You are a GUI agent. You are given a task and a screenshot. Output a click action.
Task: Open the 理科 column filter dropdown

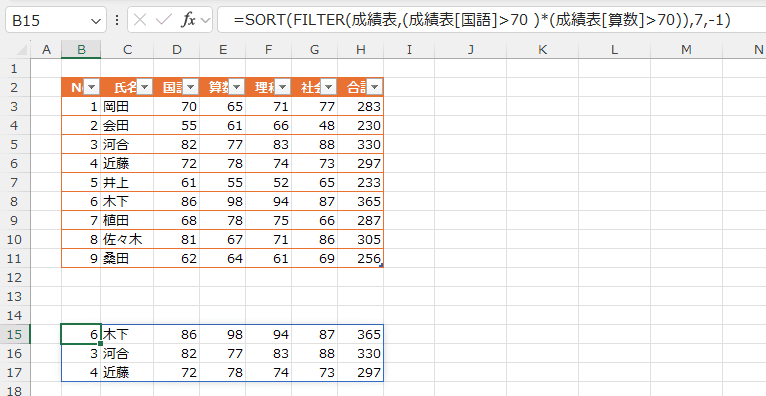click(282, 87)
